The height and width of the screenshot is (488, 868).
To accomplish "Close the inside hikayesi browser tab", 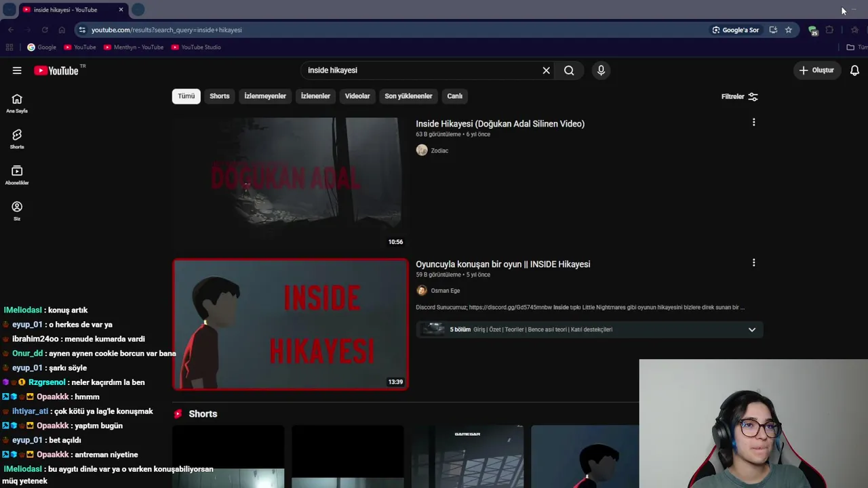I will (121, 9).
